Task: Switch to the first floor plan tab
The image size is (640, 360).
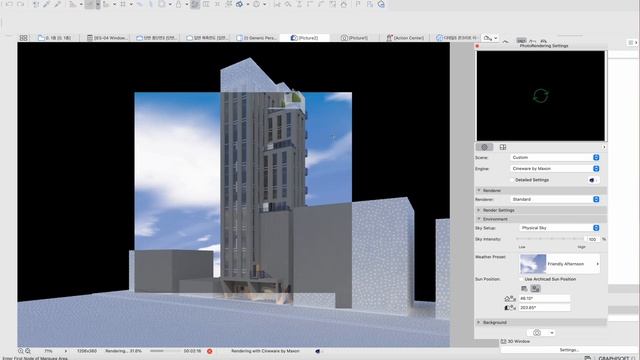Action: click(x=54, y=38)
